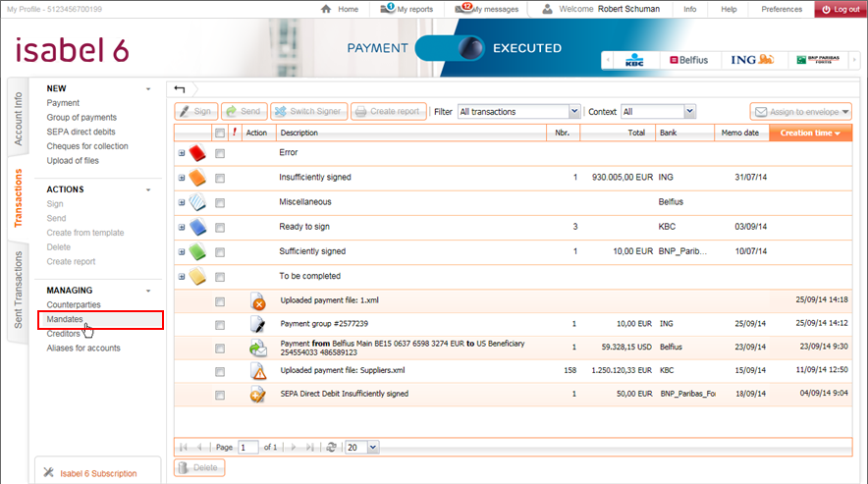Expand the Insufficiently signed group
The image size is (868, 484).
tap(182, 178)
